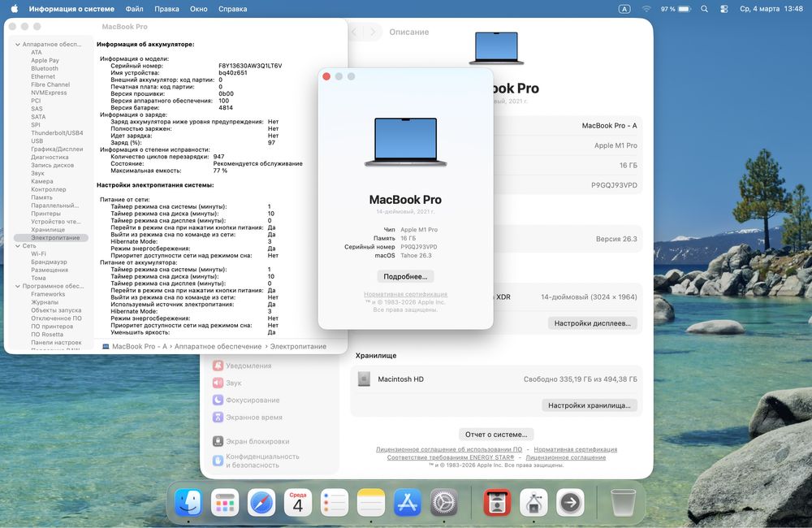Select Экран блокировки in Settings sidebar
The height and width of the screenshot is (528, 812).
tap(251, 441)
